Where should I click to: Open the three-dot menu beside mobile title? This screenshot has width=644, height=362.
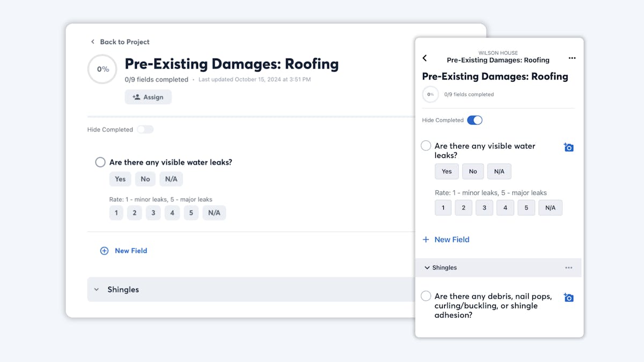[x=572, y=58]
